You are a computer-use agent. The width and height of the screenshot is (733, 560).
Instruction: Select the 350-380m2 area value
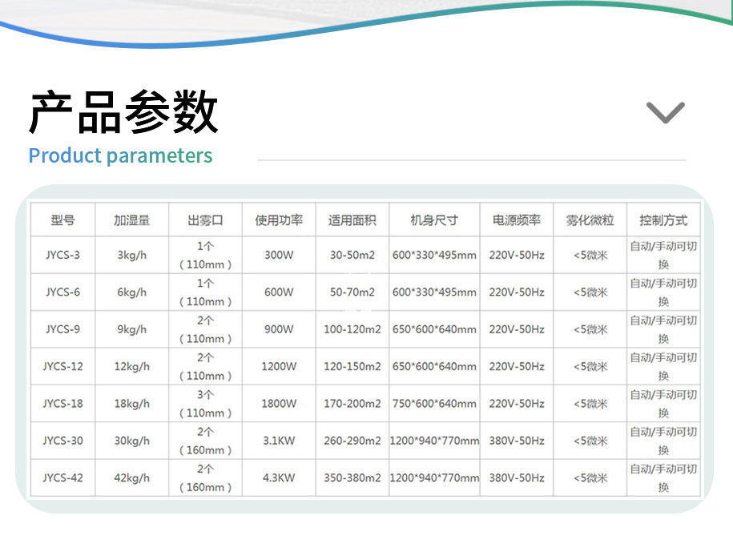coord(352,477)
